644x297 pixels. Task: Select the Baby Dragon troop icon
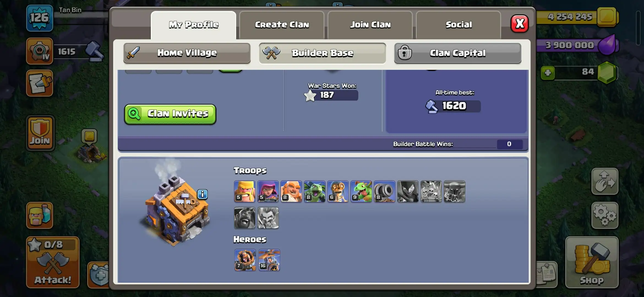click(x=361, y=191)
